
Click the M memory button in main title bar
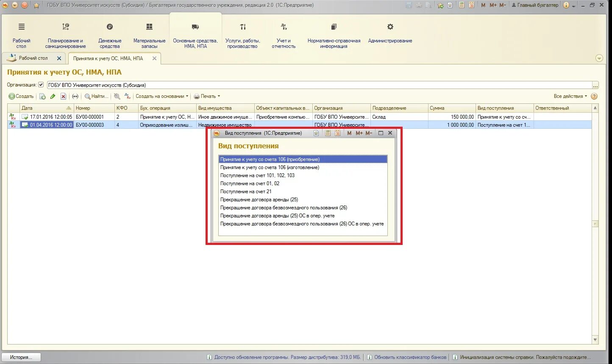point(484,5)
